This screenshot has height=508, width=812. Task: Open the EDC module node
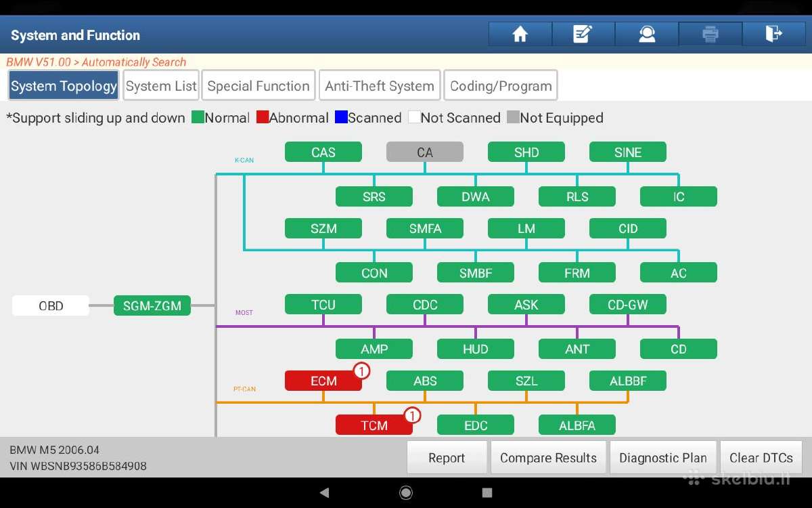[476, 425]
